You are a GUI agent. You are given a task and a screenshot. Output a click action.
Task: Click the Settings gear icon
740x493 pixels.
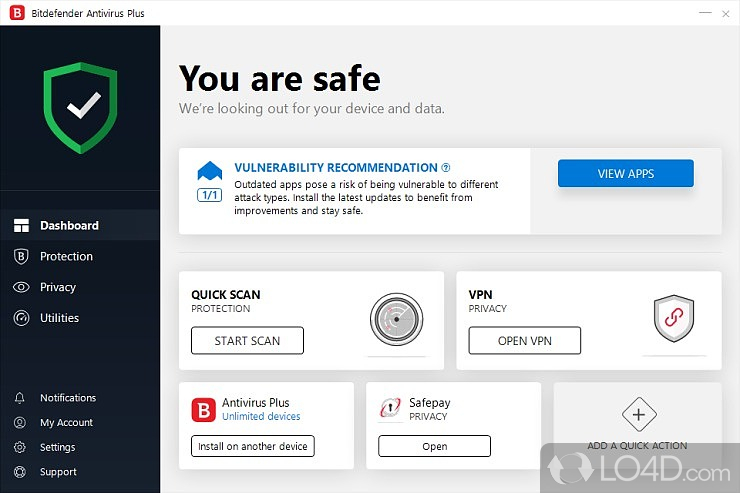coord(19,447)
